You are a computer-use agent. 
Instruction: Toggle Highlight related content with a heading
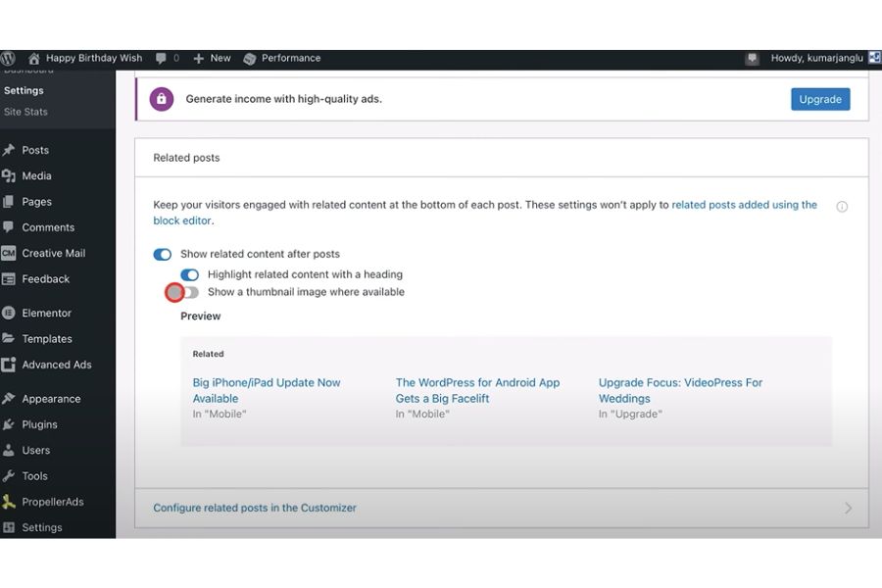[189, 275]
